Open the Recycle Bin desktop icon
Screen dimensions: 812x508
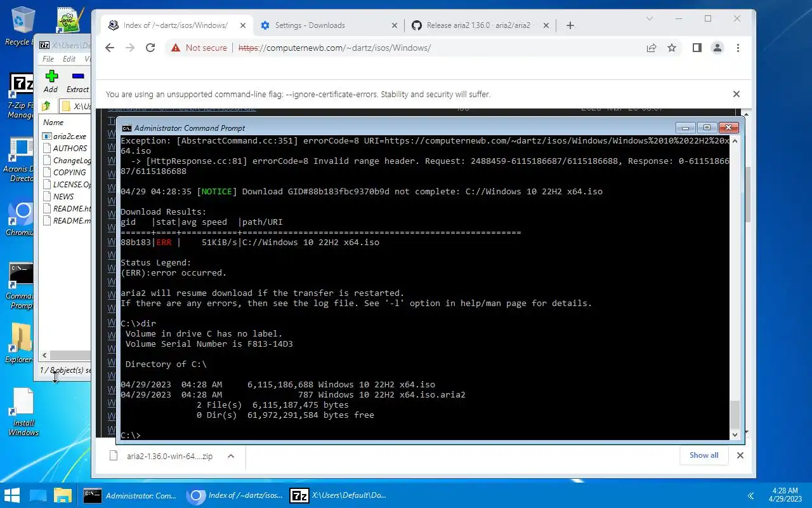21,26
